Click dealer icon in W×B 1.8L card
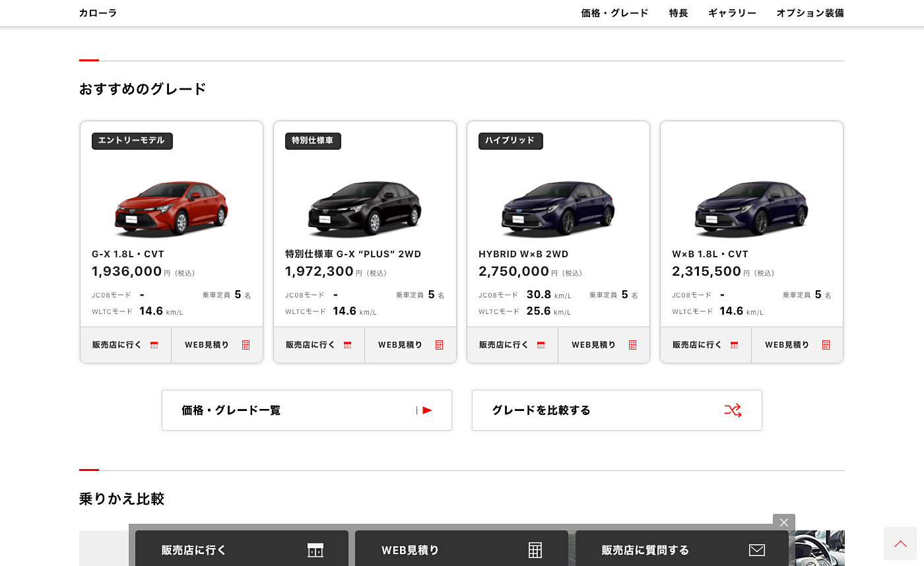Image resolution: width=924 pixels, height=566 pixels. tap(735, 345)
